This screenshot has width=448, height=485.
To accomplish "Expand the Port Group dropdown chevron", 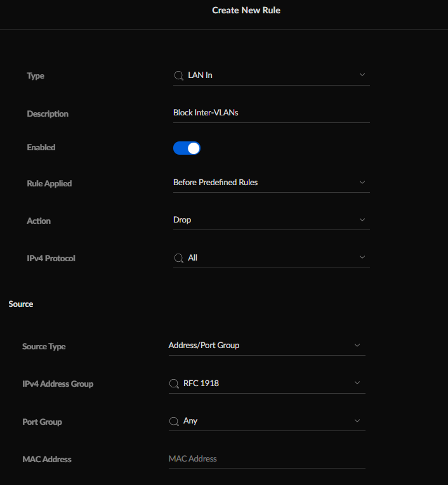I will click(357, 420).
